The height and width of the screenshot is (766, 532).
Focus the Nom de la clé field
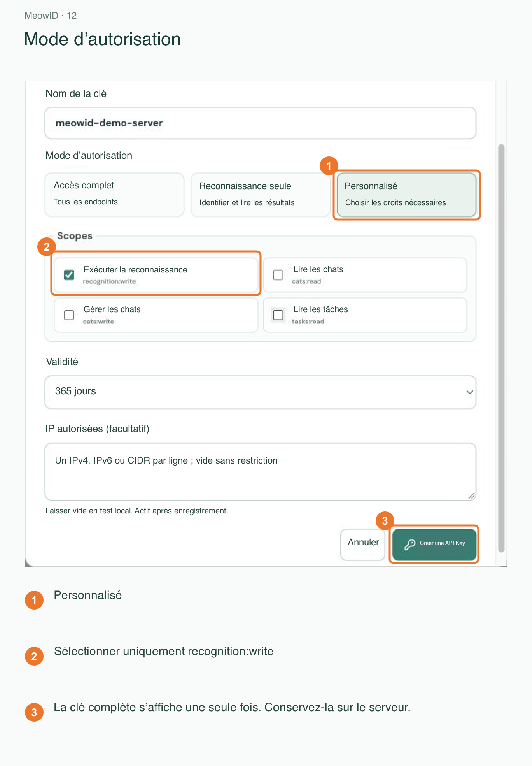(x=261, y=123)
